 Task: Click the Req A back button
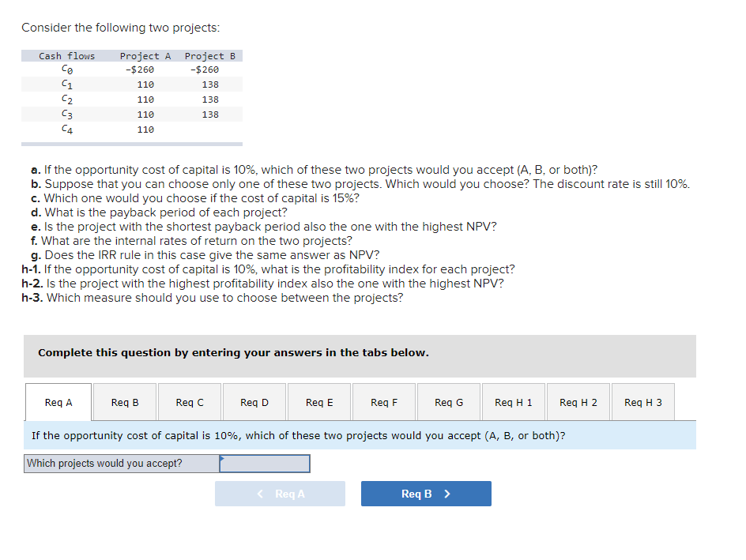(x=280, y=493)
